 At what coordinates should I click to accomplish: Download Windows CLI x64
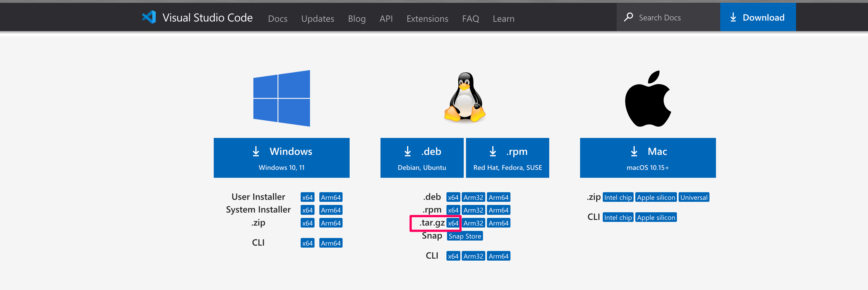pos(307,243)
